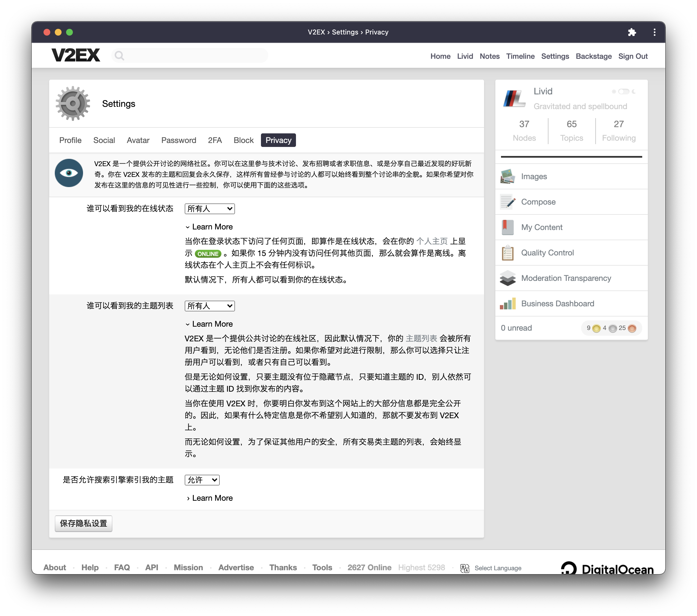This screenshot has width=697, height=616.
Task: Go to Home in top navigation
Action: point(440,56)
